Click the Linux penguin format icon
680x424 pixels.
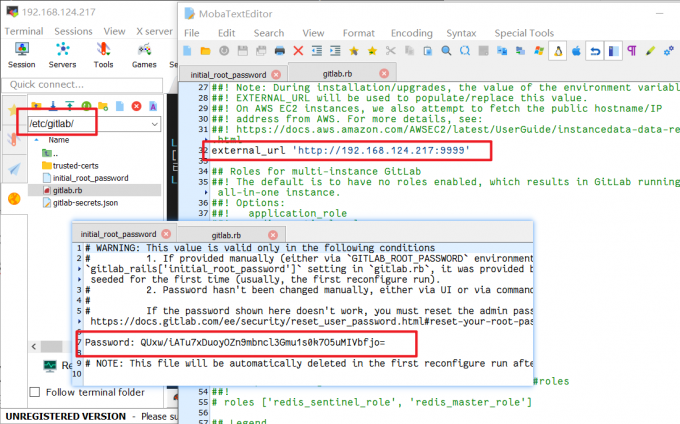coord(557,51)
